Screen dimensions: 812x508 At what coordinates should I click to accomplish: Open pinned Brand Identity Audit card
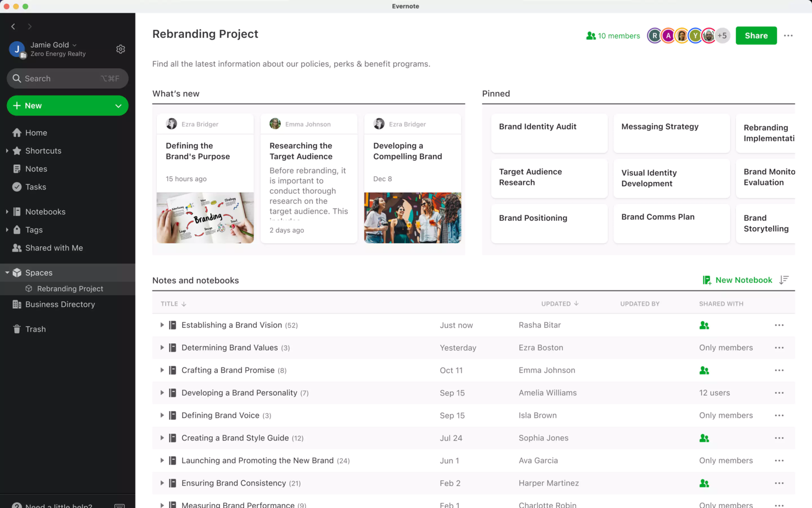coord(549,133)
